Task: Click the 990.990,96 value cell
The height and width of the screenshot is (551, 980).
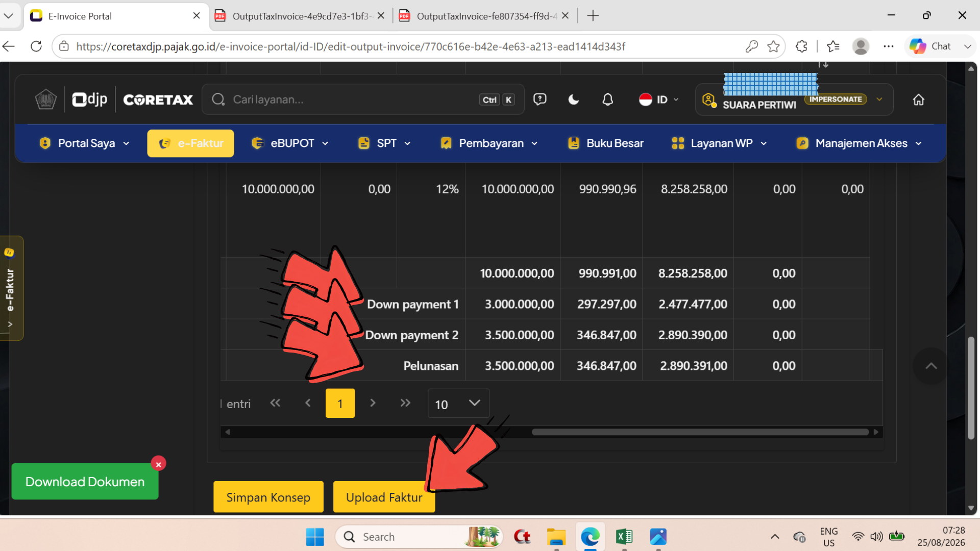Action: [x=607, y=189]
